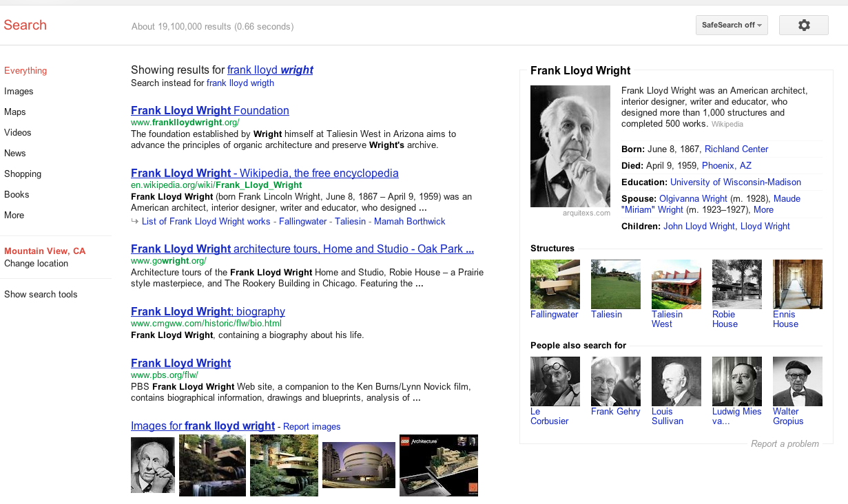Viewport: 848px width, 504px height.
Task: Select the Images filter in sidebar
Action: pos(19,91)
